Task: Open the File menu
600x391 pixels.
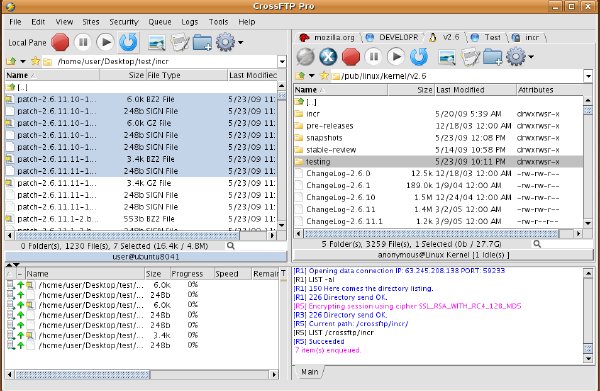Action: (15, 22)
